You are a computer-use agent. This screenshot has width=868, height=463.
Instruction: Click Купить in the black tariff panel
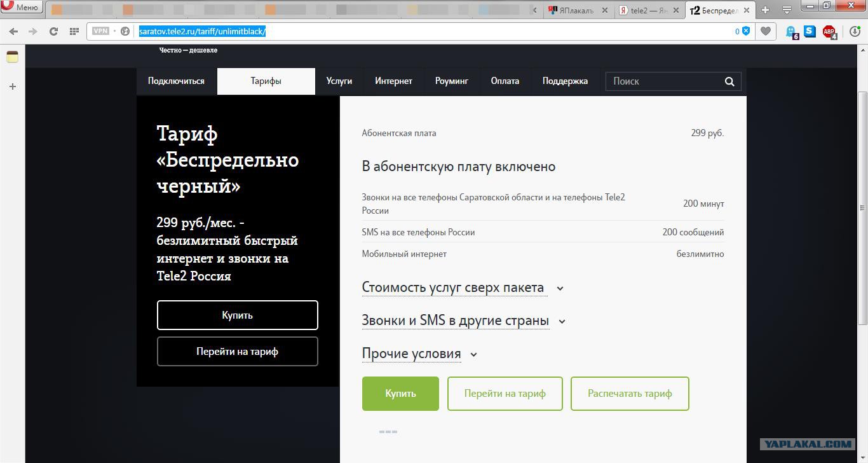237,315
